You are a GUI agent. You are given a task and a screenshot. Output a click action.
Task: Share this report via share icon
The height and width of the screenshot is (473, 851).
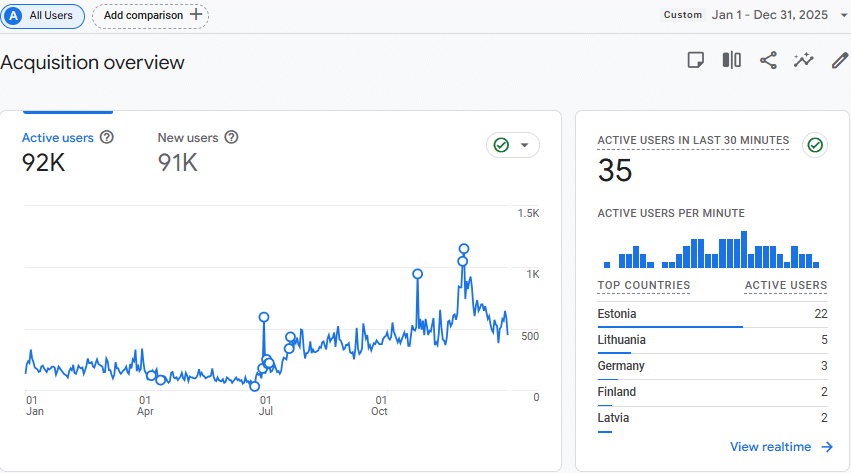(x=768, y=61)
